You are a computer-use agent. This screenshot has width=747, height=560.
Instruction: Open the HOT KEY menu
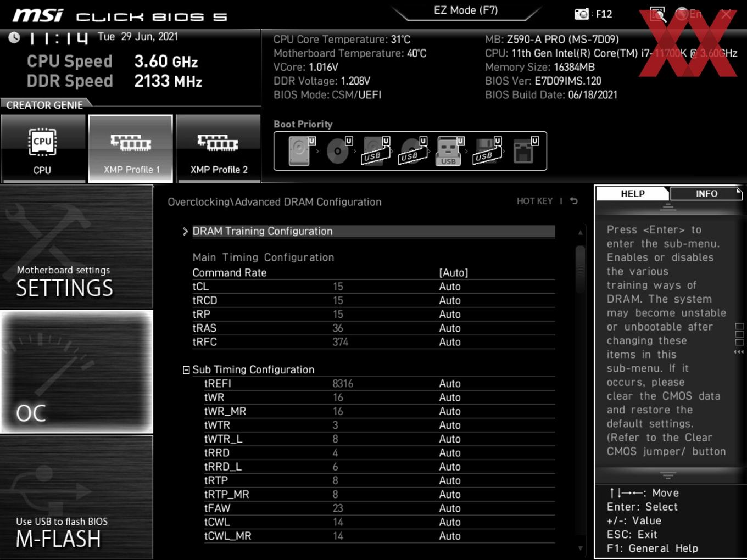tap(534, 201)
